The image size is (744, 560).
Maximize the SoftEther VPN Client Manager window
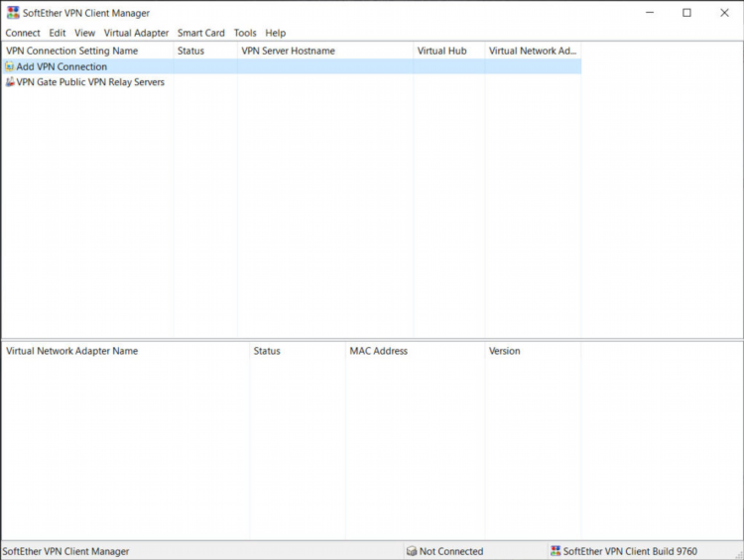pos(686,13)
